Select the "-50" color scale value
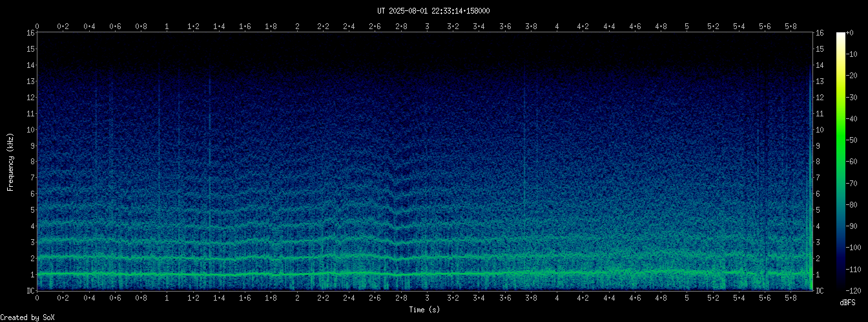The height and width of the screenshot is (322, 868). 851,140
